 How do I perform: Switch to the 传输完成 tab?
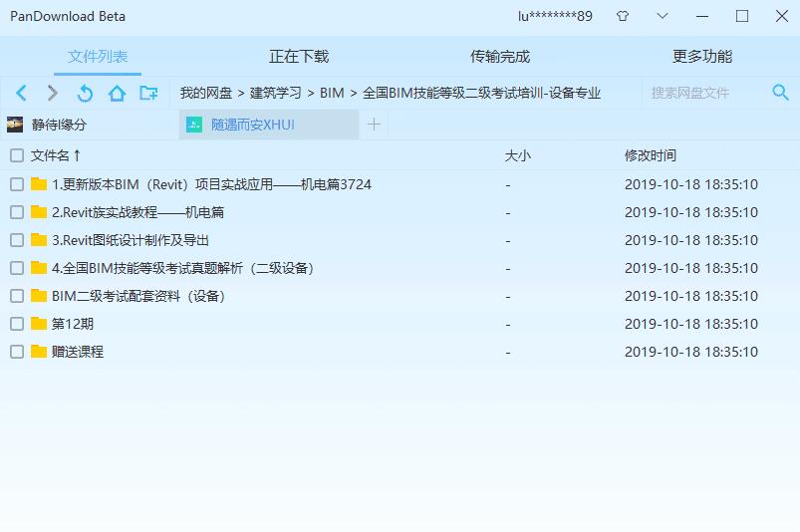click(x=500, y=56)
